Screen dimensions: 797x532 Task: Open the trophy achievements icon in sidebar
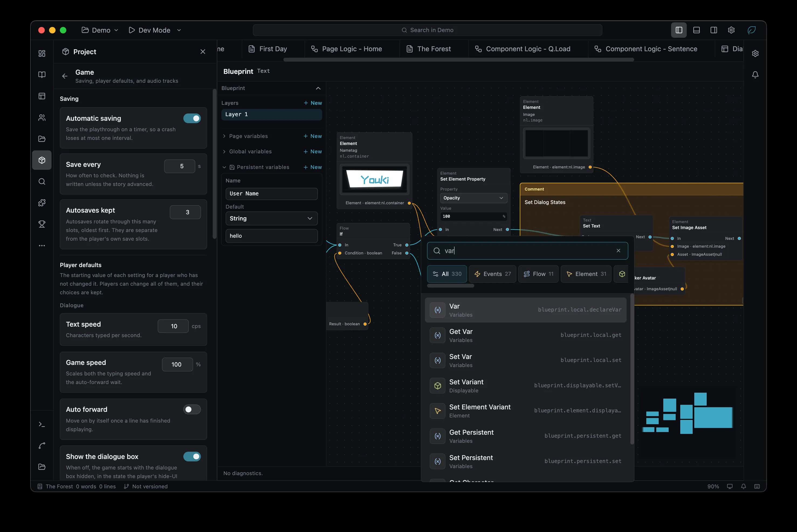pyautogui.click(x=42, y=224)
